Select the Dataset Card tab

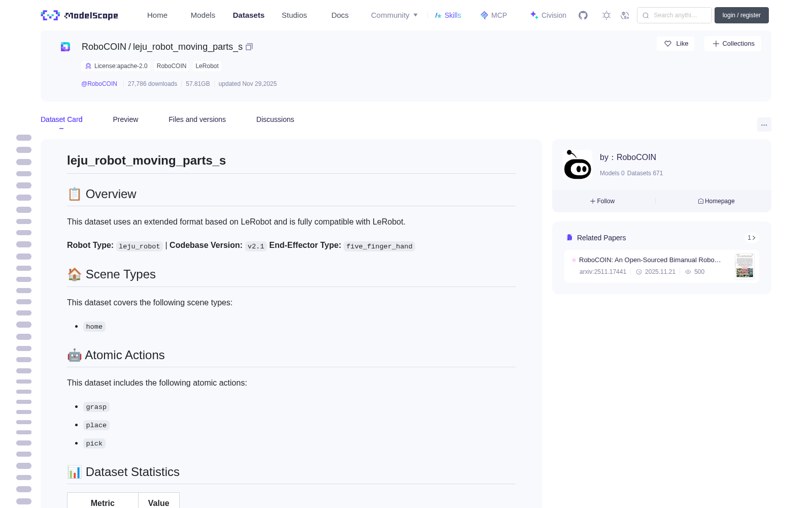[x=61, y=119]
